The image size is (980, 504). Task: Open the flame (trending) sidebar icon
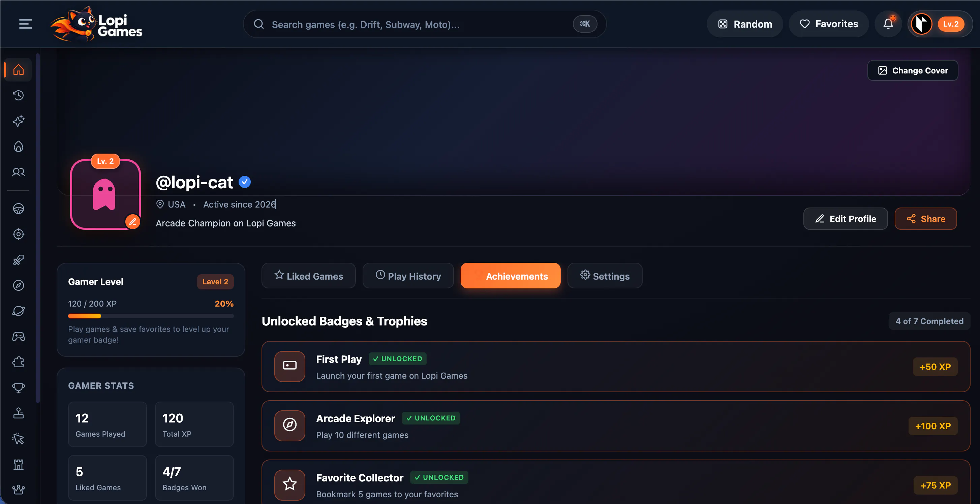[x=18, y=147]
